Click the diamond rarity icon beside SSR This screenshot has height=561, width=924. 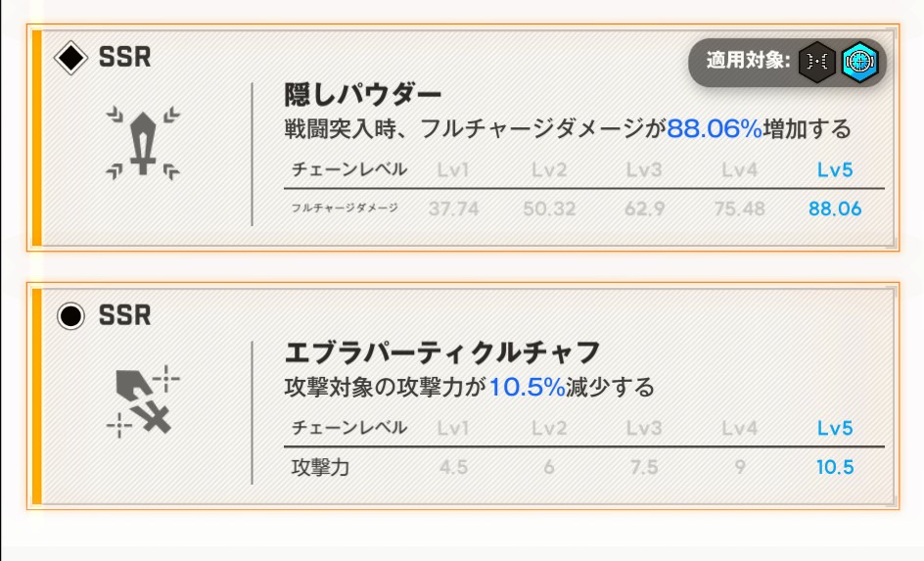coord(70,58)
